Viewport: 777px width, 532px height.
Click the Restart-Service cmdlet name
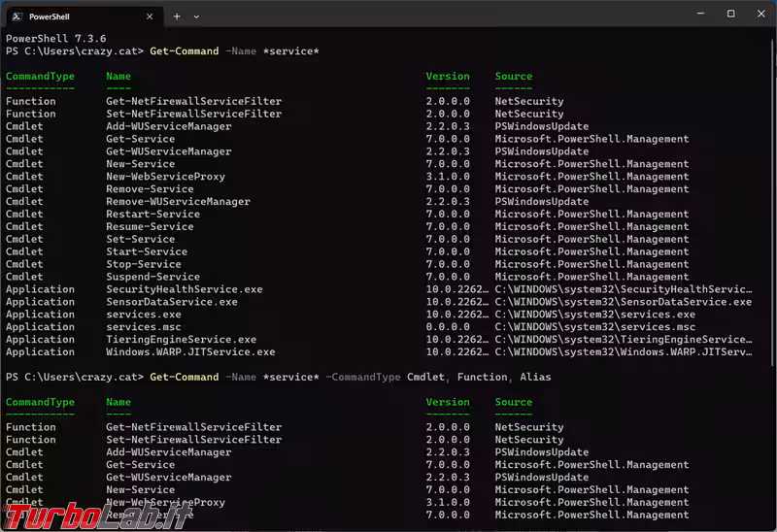pos(152,215)
